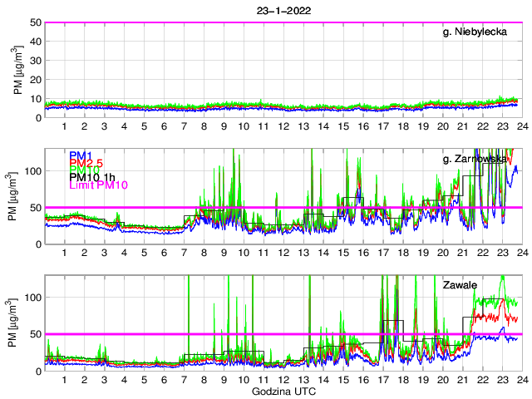Click hour 1 tick on the middle plot
The image size is (532, 399).
(x=65, y=253)
